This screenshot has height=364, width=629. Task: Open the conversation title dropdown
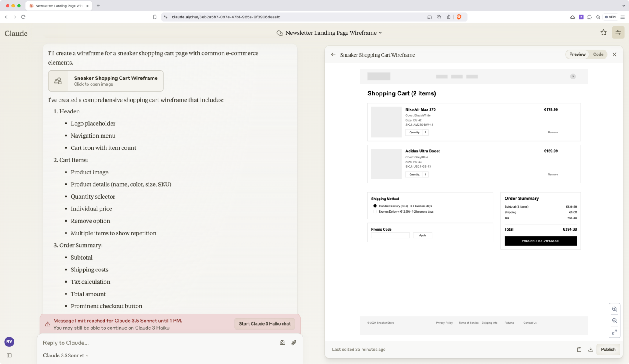pyautogui.click(x=380, y=33)
